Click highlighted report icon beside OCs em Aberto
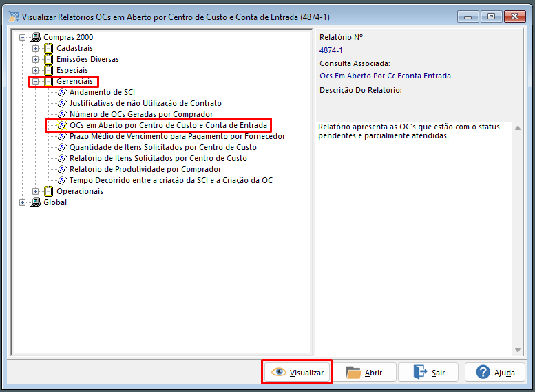Image resolution: width=535 pixels, height=392 pixels. tap(62, 125)
